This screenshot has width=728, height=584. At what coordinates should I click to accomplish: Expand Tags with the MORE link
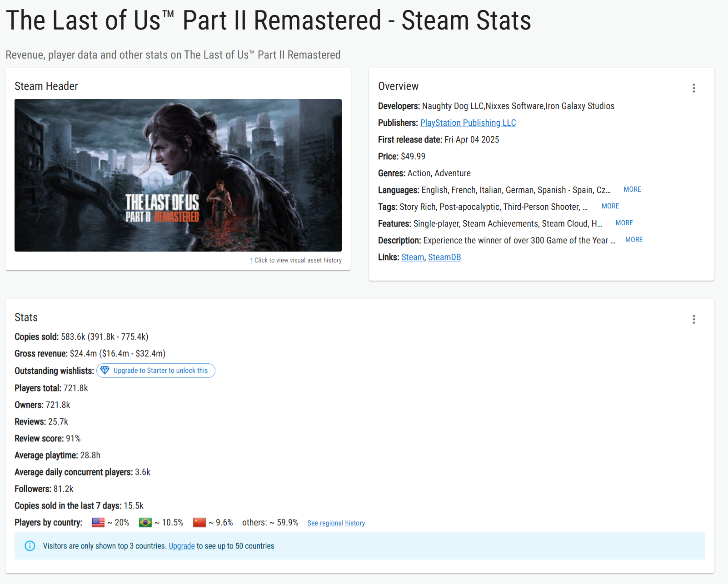coord(610,206)
